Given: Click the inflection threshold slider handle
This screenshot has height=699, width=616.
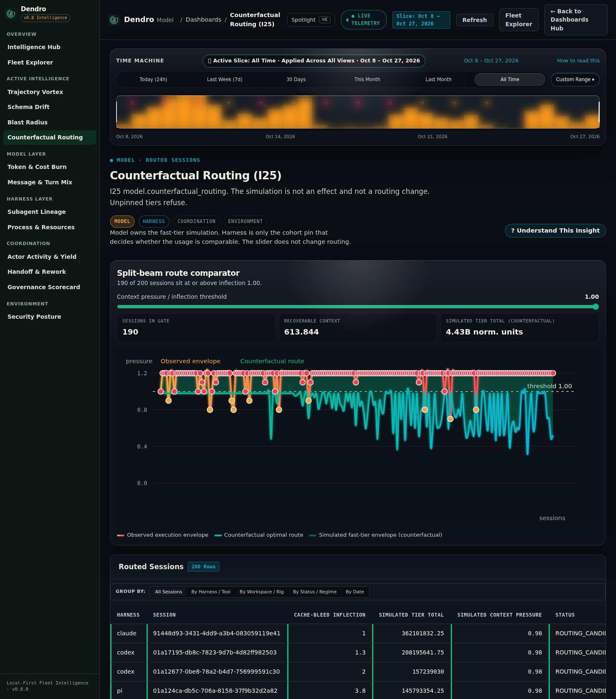Looking at the screenshot, I should pos(596,307).
